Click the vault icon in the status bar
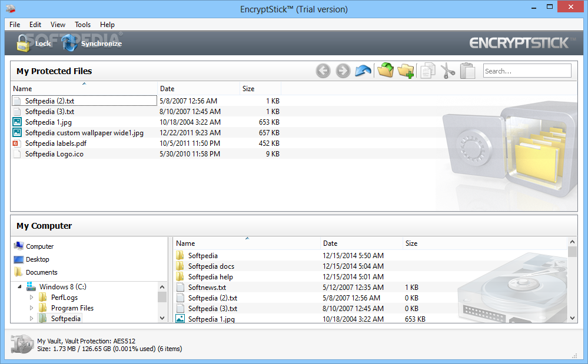This screenshot has width=588, height=364. click(22, 344)
